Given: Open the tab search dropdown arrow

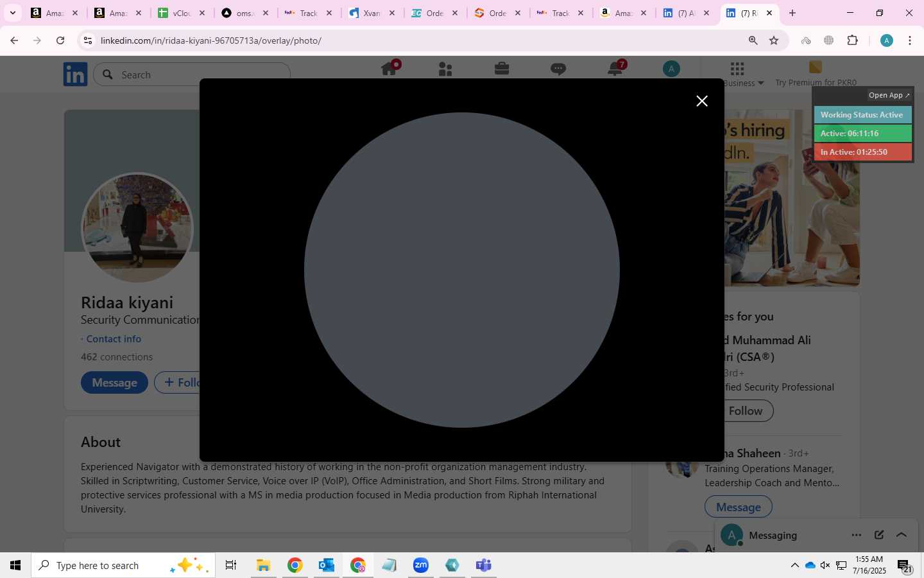Looking at the screenshot, I should click(12, 13).
